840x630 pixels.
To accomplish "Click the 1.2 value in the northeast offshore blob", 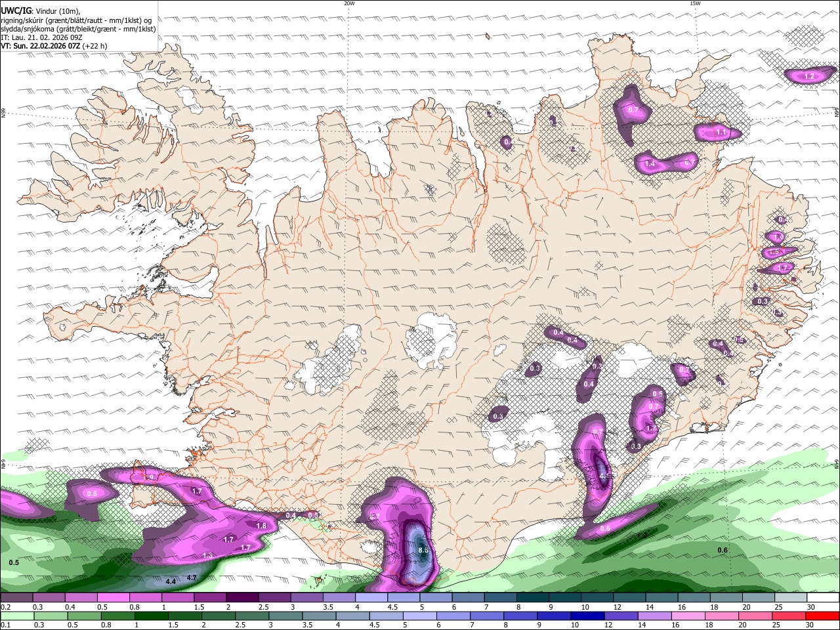I will 809,77.
